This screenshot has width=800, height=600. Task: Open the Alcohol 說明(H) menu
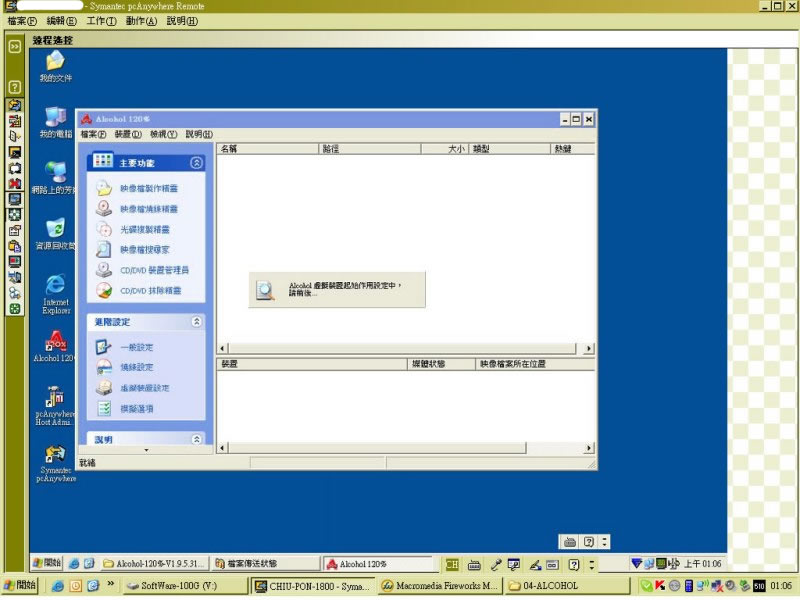(199, 134)
